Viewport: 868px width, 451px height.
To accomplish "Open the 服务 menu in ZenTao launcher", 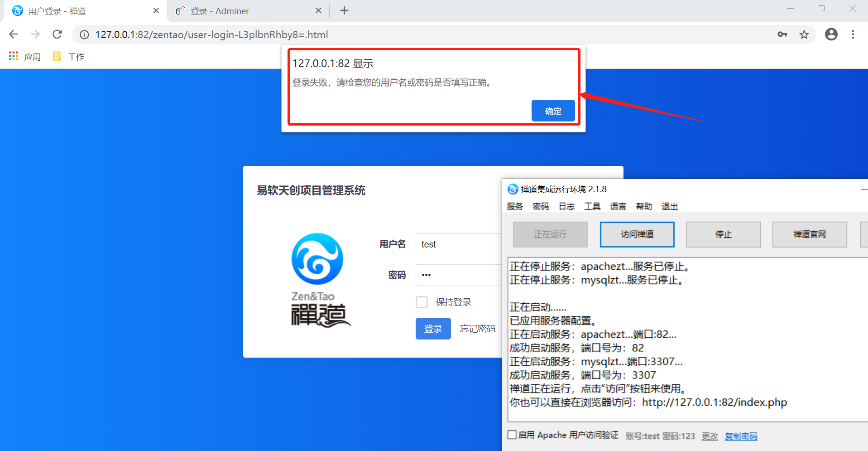I will point(515,207).
